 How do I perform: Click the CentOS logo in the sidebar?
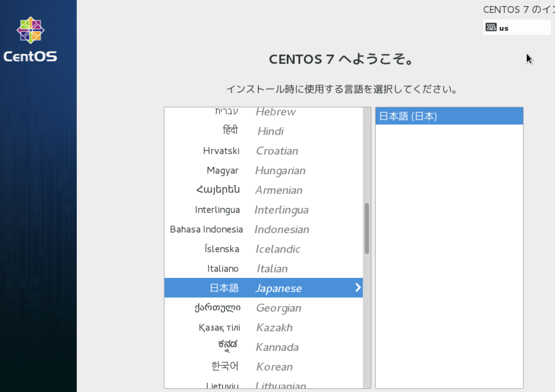pos(30,30)
